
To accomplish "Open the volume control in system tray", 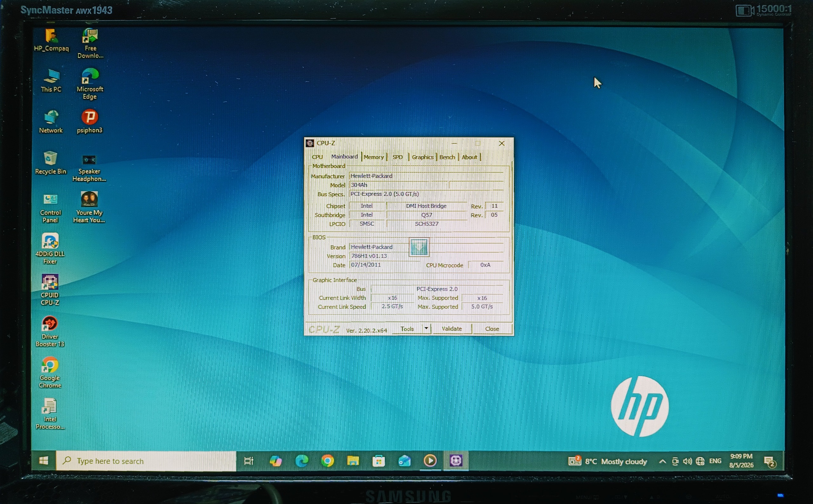I will (x=688, y=461).
